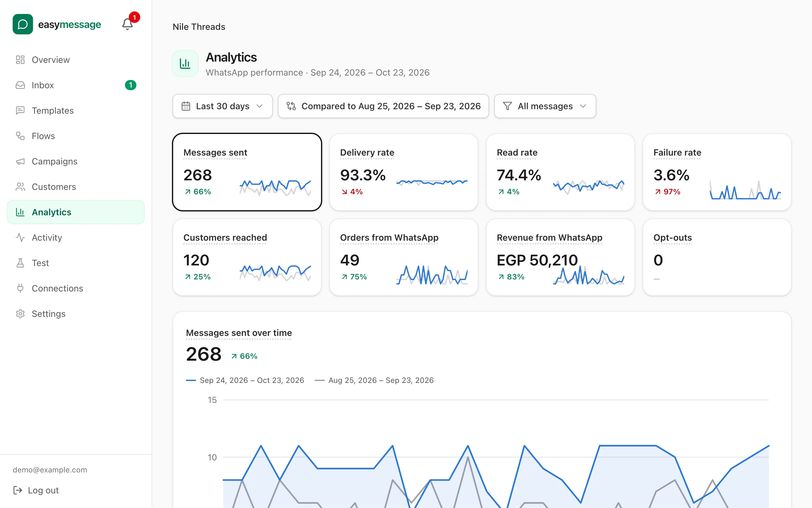Open the Analytics sidebar menu item
This screenshot has height=508, width=812.
tap(76, 212)
